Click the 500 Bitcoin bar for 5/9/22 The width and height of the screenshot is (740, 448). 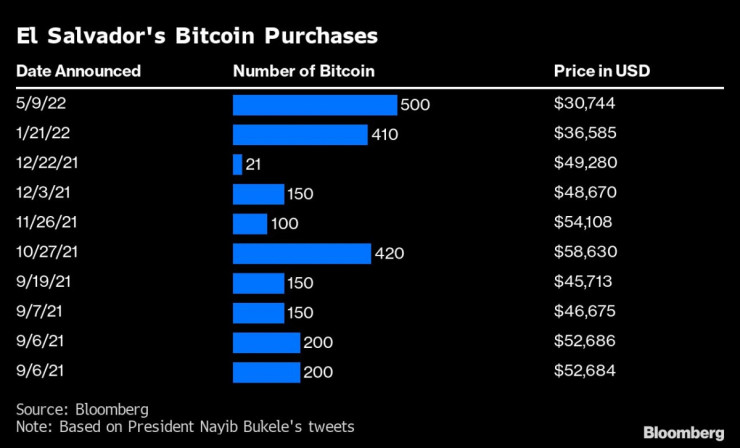[x=315, y=105]
